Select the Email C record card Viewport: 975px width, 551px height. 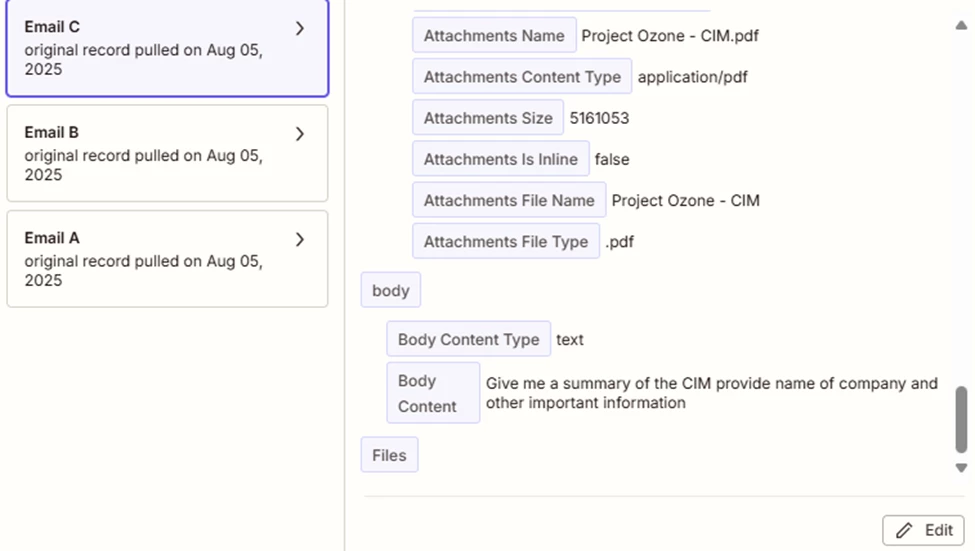click(x=167, y=48)
